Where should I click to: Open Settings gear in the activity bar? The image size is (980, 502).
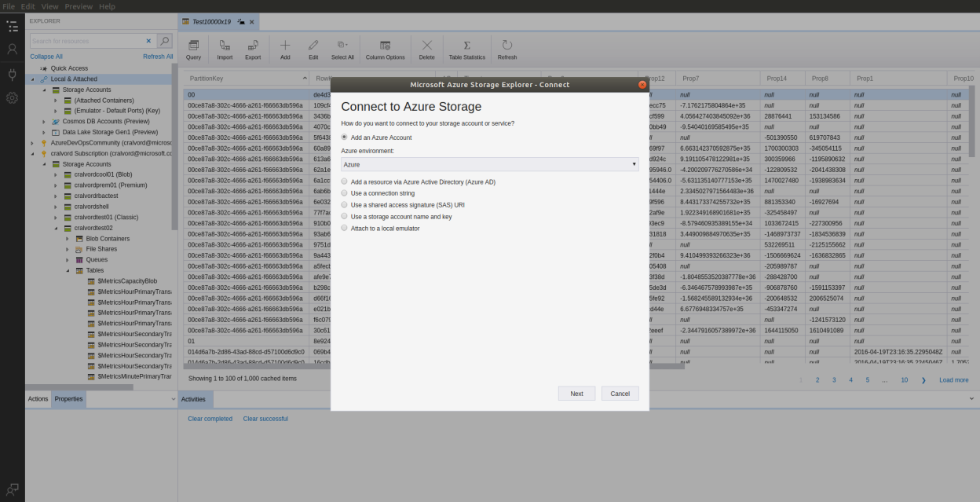(13, 98)
